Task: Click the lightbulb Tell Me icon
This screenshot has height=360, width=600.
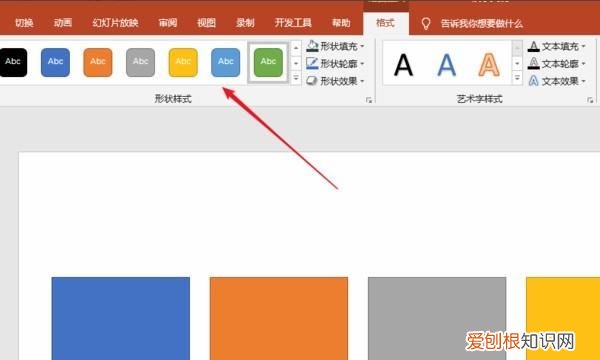Action: coord(426,24)
